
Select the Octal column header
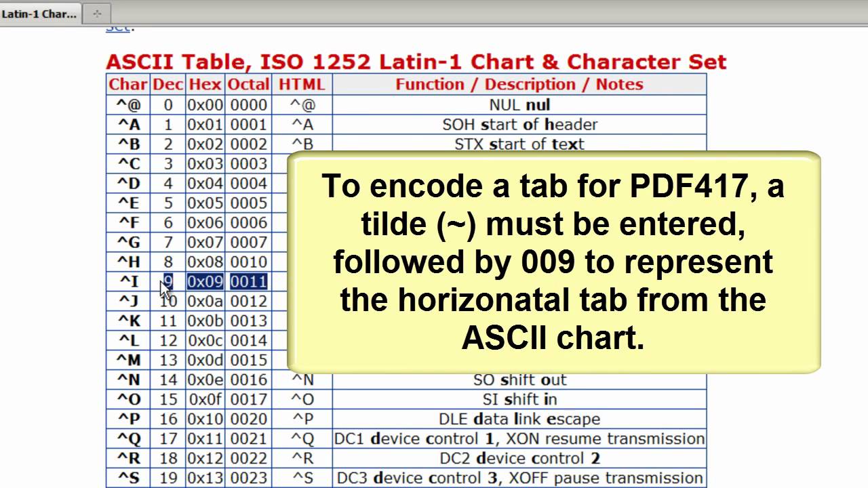coord(248,84)
